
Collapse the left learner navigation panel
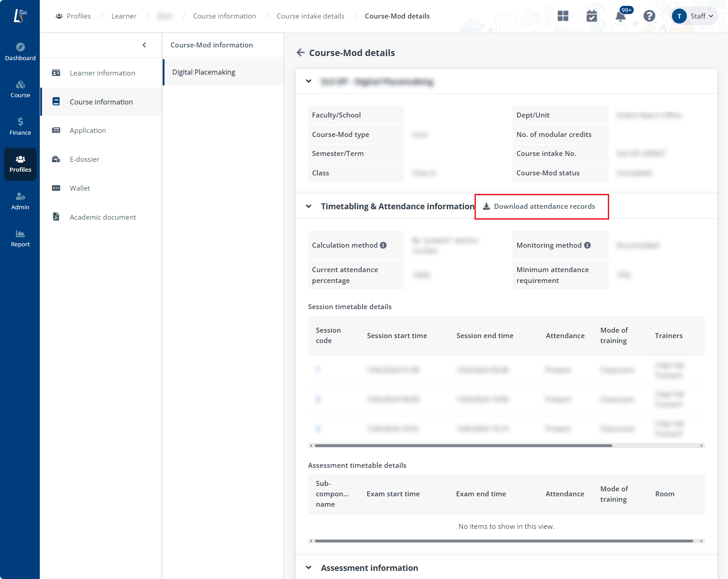point(144,45)
